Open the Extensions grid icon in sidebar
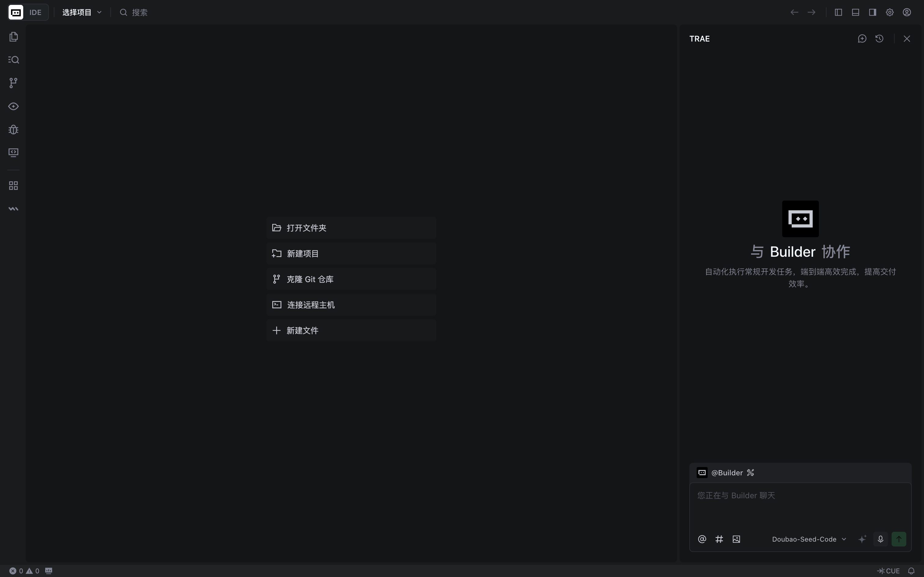924x577 pixels. 13,186
